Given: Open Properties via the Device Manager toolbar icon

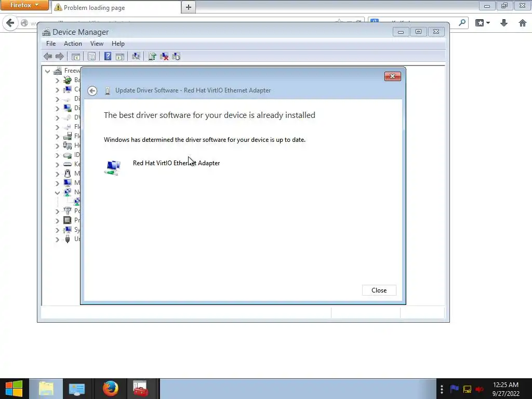Looking at the screenshot, I should 91,56.
